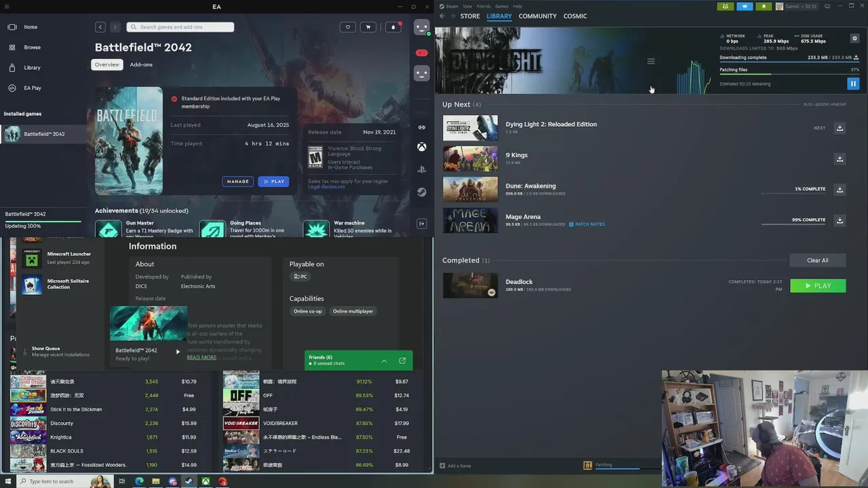Open the View menu in Steam
The image size is (868, 488).
(468, 6)
